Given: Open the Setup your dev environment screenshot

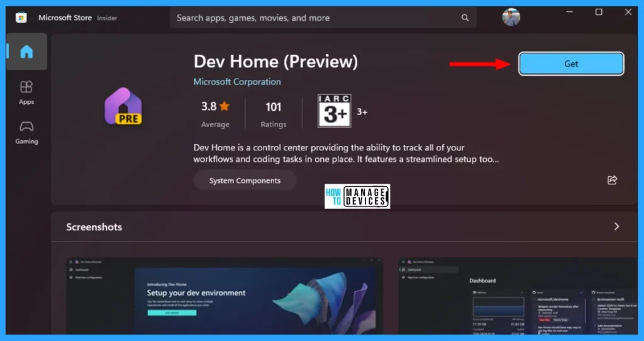Looking at the screenshot, I should 225,296.
